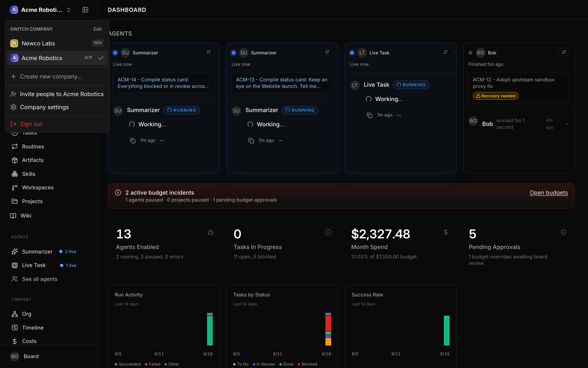Click the green Succeeded legend dot
This screenshot has height=368, width=588.
[x=116, y=364]
